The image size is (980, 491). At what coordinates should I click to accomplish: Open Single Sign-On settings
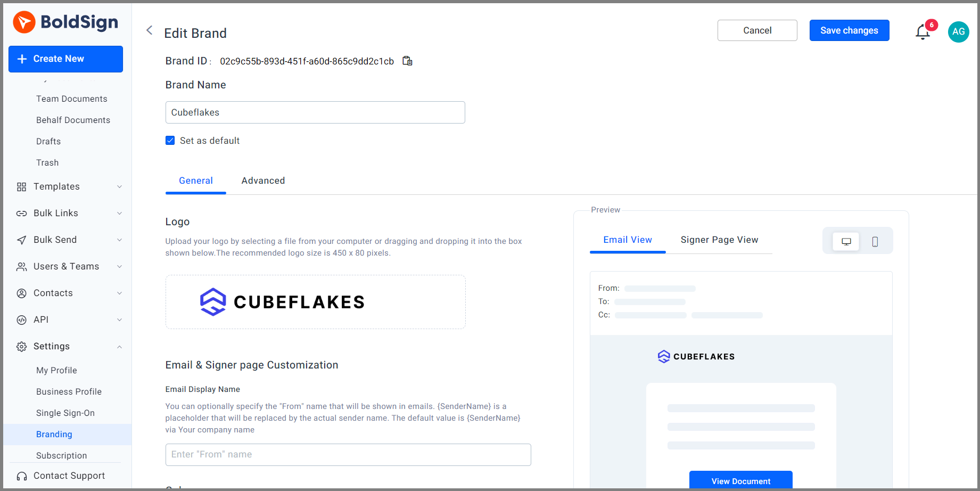(65, 413)
